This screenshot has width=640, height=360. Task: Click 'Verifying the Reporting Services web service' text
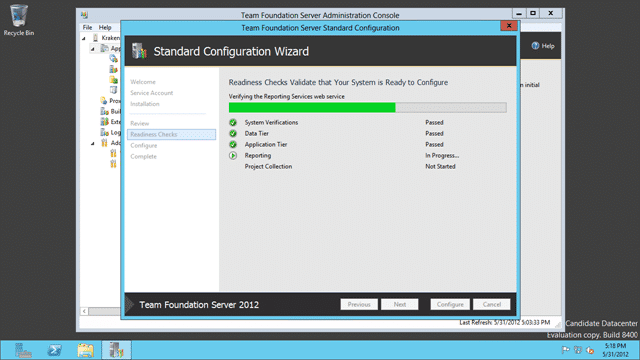click(x=287, y=97)
